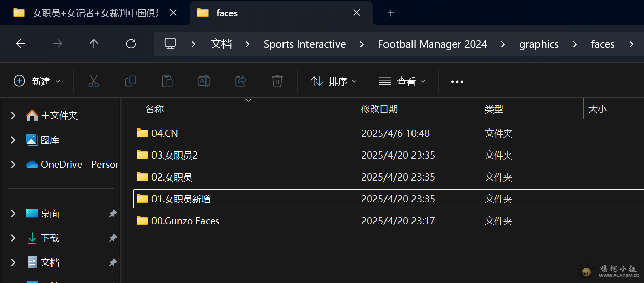This screenshot has width=644, height=283.
Task: Go up one directory level
Action: click(x=94, y=44)
